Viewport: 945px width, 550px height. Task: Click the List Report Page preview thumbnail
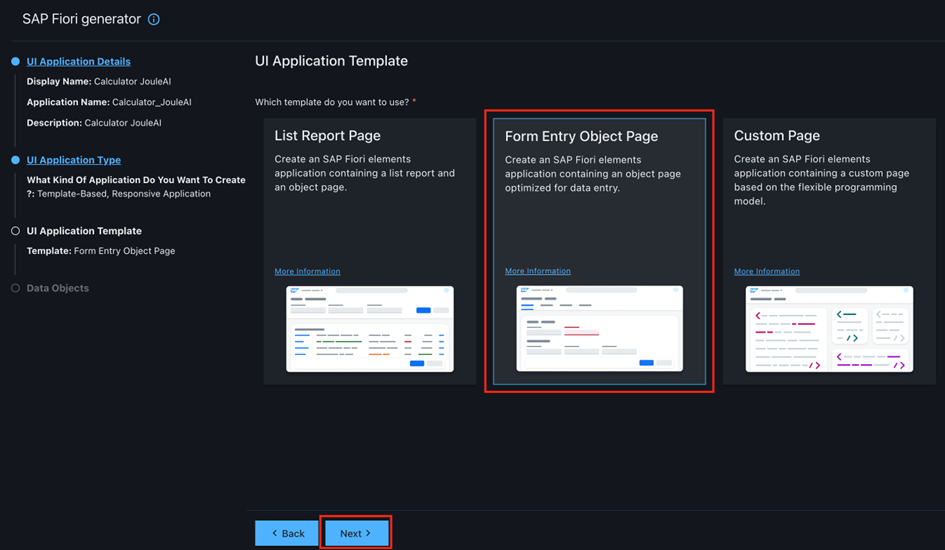coord(369,328)
